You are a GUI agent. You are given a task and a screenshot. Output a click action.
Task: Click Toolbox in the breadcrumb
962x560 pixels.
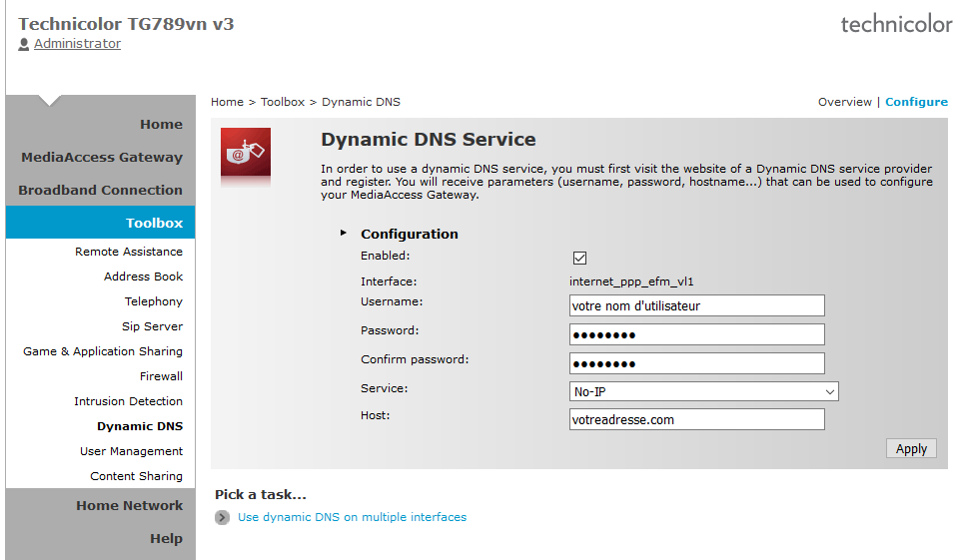click(x=283, y=102)
